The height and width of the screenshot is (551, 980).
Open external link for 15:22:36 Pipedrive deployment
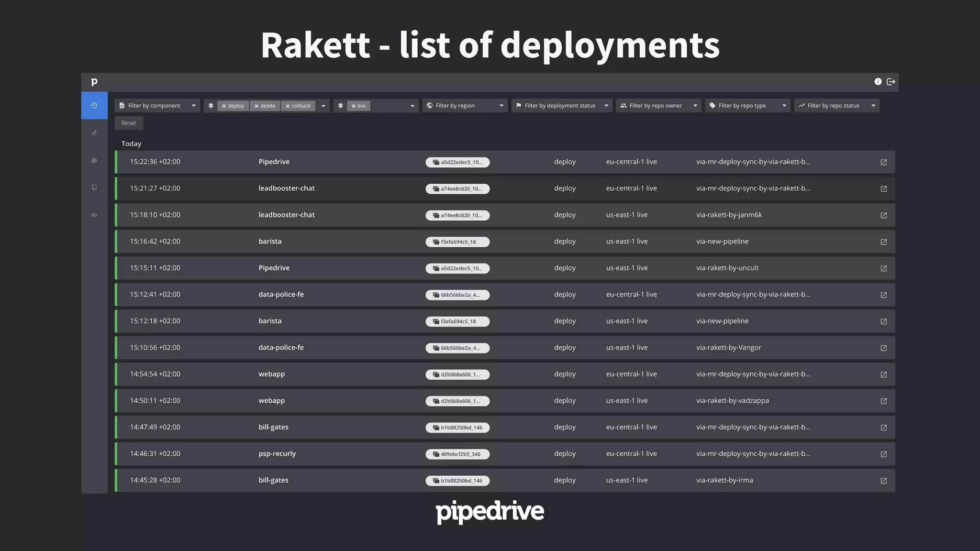pyautogui.click(x=884, y=162)
